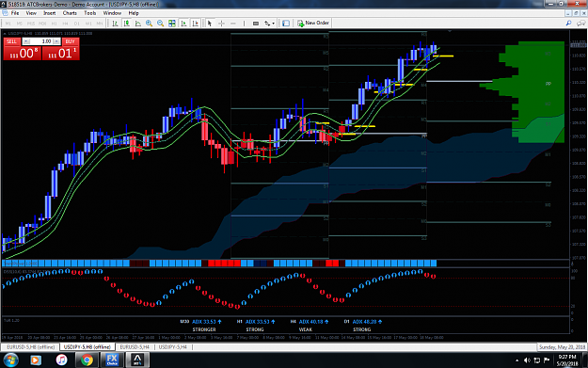Switch to EURUSD-5,H4 chart tab
The image size is (588, 368).
(135, 347)
